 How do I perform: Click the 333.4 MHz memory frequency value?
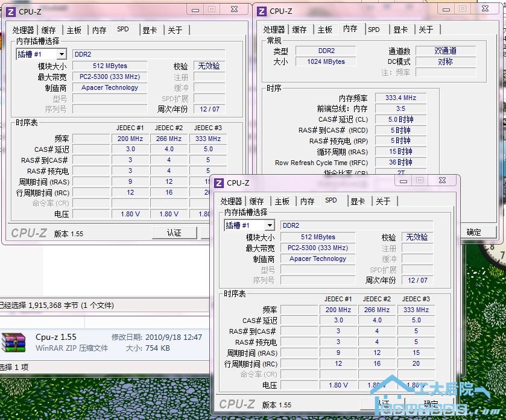click(x=400, y=98)
